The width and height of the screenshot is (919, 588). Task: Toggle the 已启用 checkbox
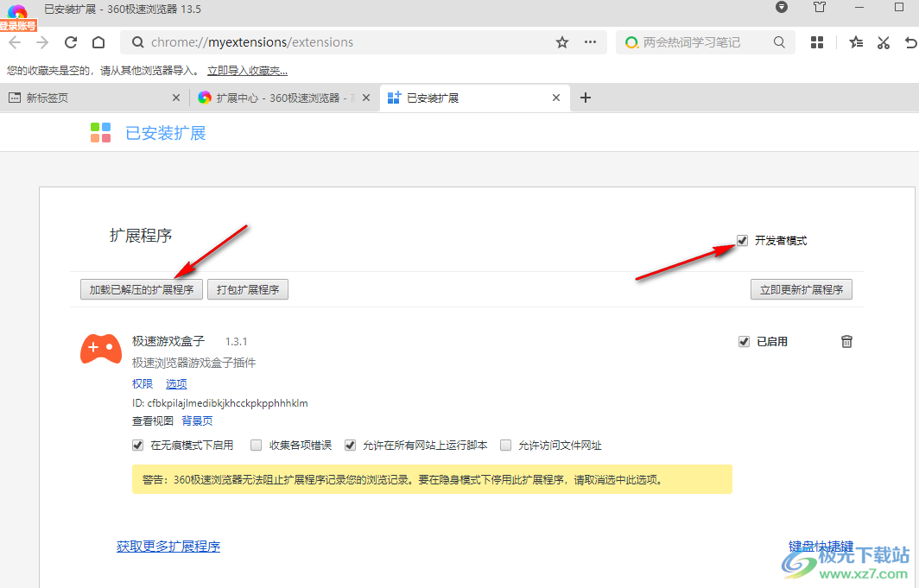tap(744, 341)
